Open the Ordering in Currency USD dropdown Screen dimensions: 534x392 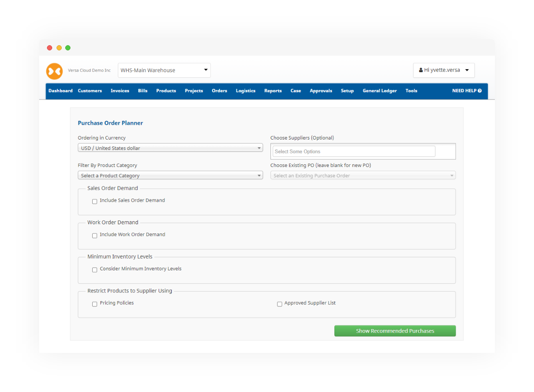point(170,148)
